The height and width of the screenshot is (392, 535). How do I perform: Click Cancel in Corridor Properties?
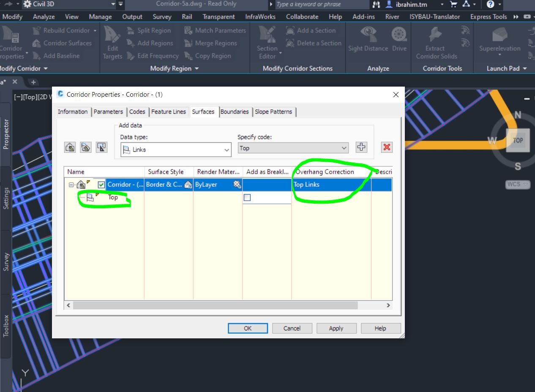(x=292, y=328)
